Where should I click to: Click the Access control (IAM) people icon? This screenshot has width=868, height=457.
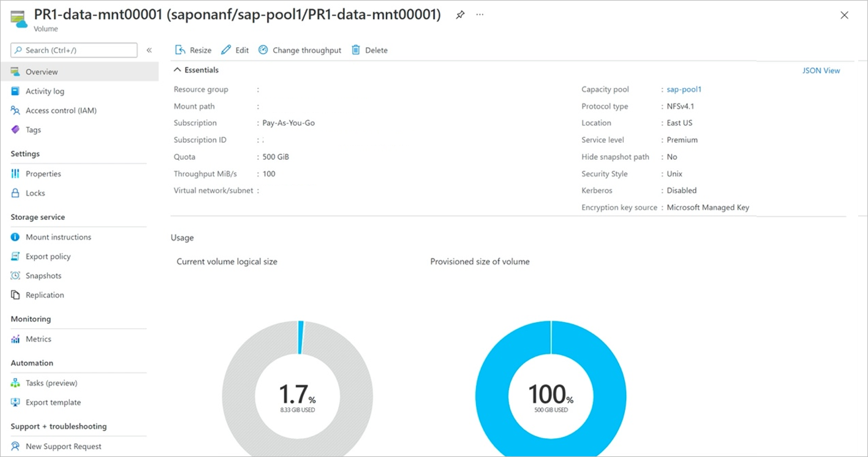[x=15, y=110]
